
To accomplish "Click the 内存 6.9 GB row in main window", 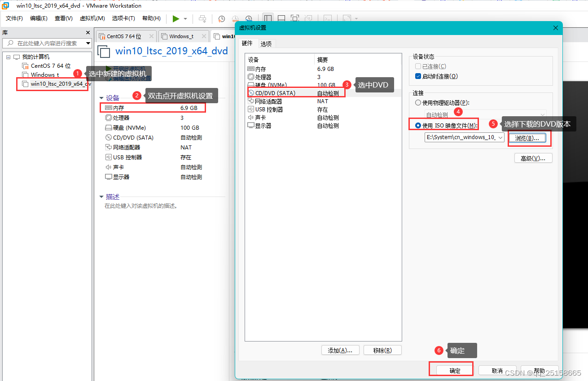I will [153, 108].
